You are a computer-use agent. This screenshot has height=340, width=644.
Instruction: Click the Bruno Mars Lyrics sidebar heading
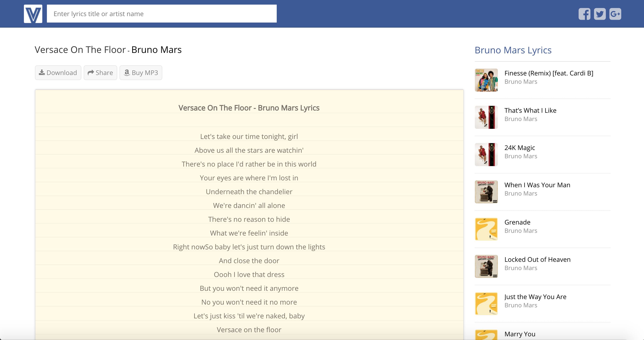pyautogui.click(x=513, y=50)
